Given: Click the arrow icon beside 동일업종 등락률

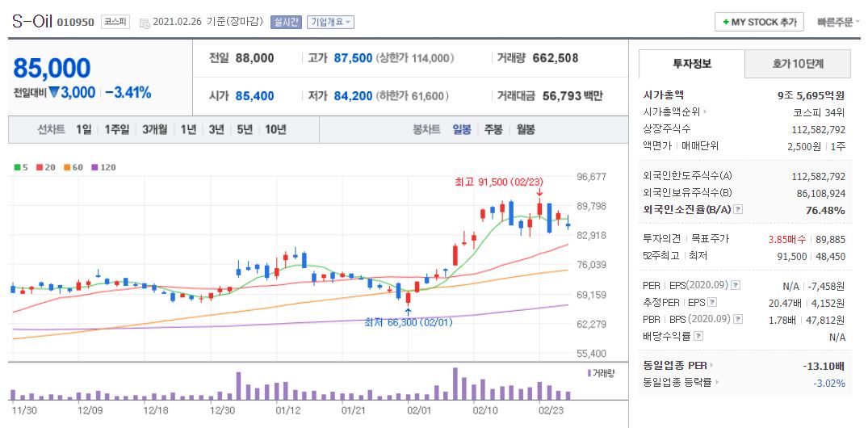Looking at the screenshot, I should click(x=716, y=382).
